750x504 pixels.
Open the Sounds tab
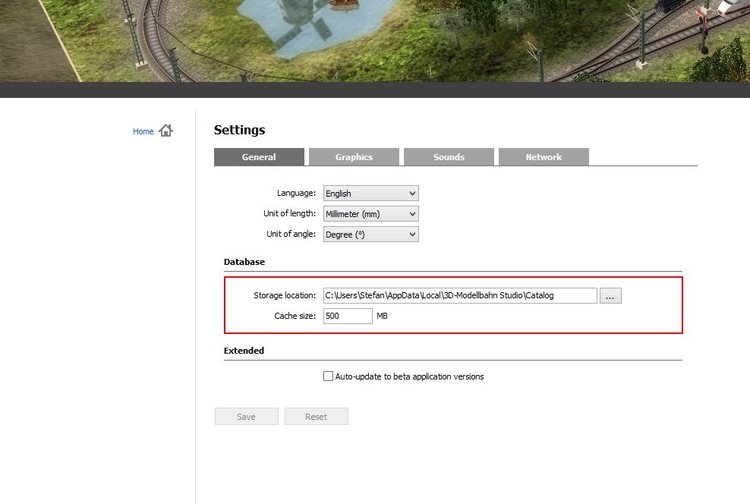pyautogui.click(x=449, y=157)
